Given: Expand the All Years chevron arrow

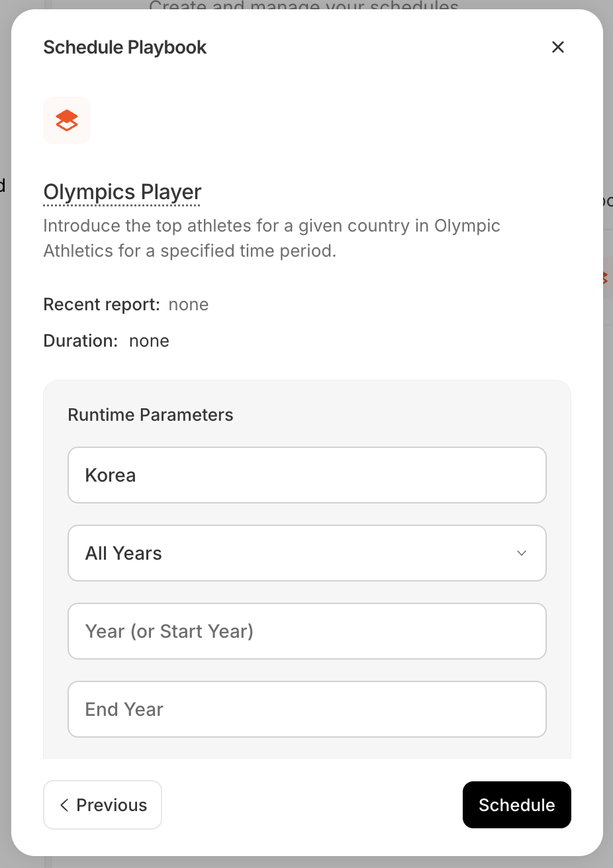Looking at the screenshot, I should (x=522, y=553).
